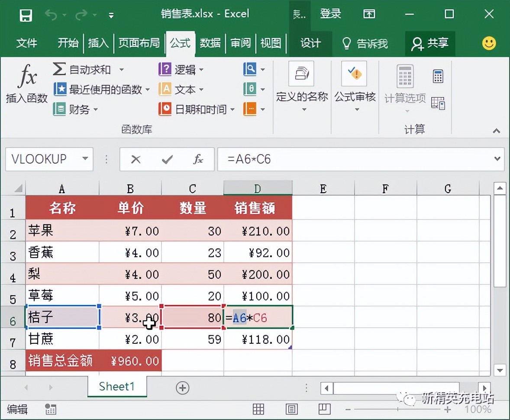Open the 文件 menu
510x420 pixels.
point(27,43)
